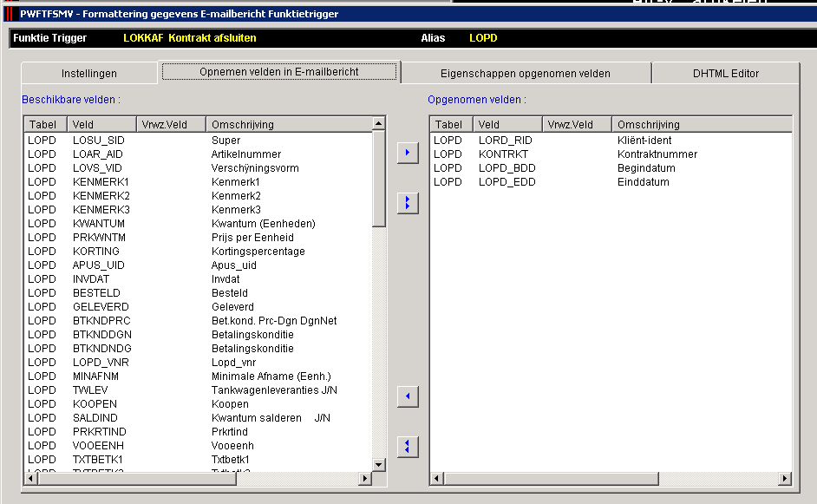Select the BESTELD row

(x=198, y=293)
